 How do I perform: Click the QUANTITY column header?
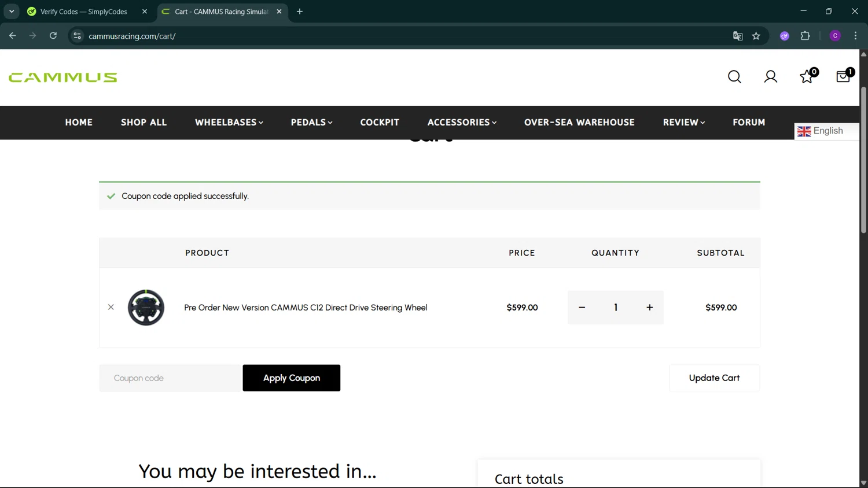point(615,253)
